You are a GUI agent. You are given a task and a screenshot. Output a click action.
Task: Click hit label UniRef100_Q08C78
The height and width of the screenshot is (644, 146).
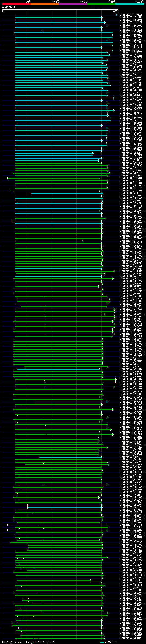coord(131,278)
